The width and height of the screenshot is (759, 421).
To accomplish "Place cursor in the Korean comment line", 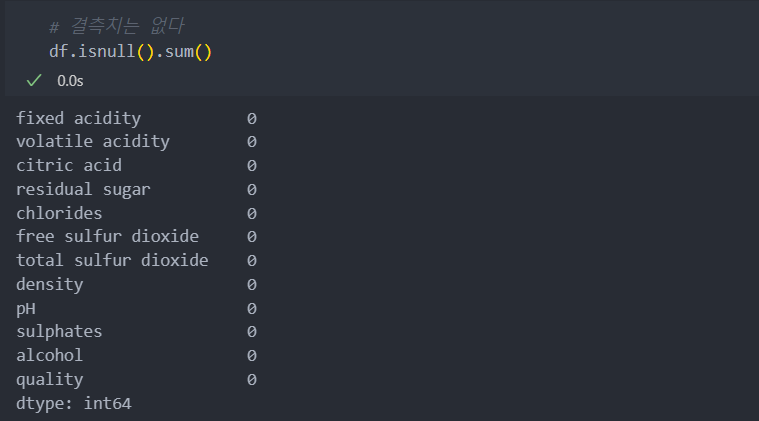I will click(117, 26).
